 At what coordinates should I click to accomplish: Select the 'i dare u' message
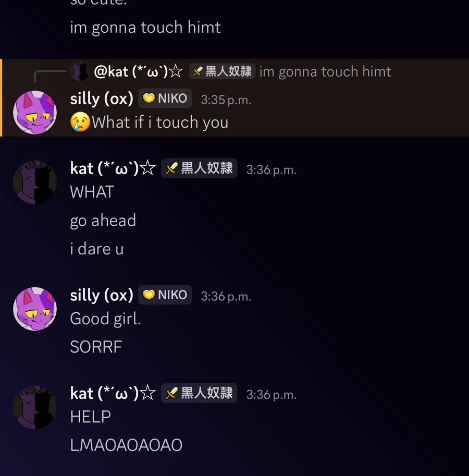point(97,249)
